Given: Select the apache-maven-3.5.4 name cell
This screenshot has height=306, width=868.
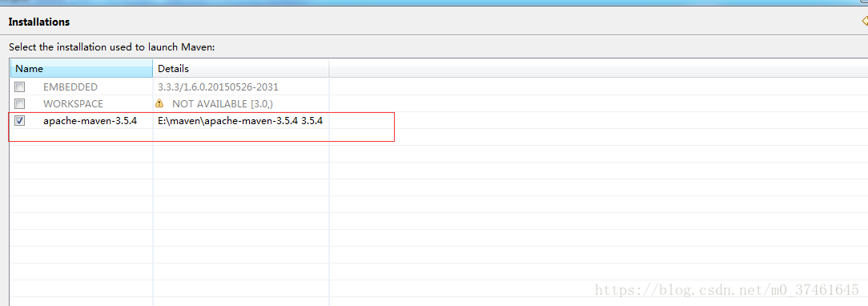Looking at the screenshot, I should [x=90, y=120].
